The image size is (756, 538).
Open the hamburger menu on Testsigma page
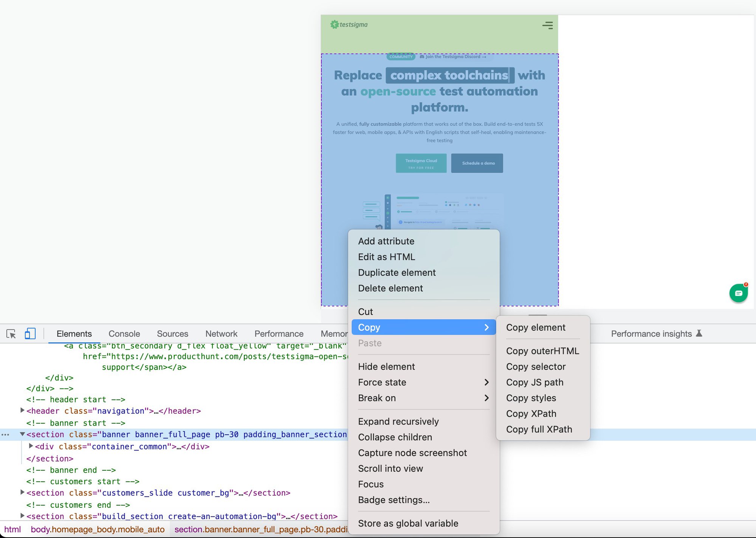click(547, 25)
